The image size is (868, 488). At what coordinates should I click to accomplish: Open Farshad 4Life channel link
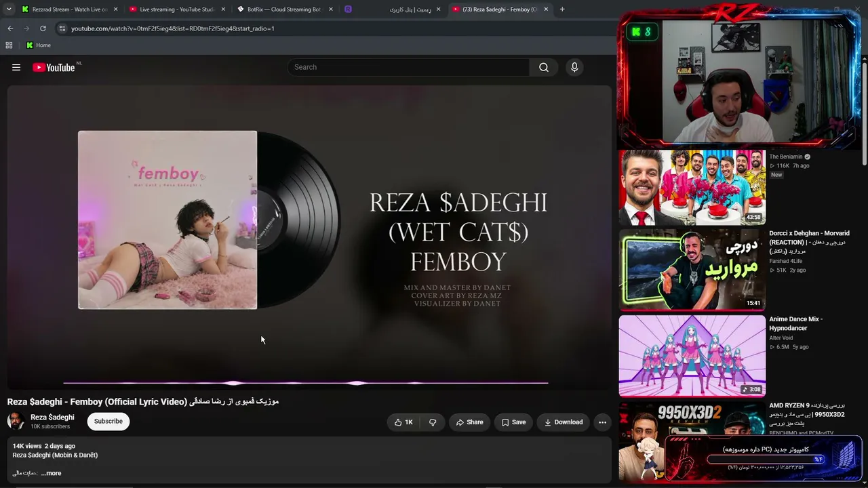[786, 261]
